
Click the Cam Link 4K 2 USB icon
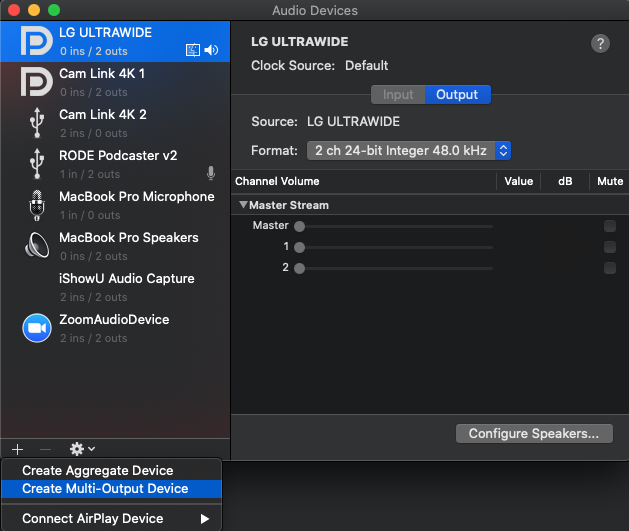[x=37, y=123]
